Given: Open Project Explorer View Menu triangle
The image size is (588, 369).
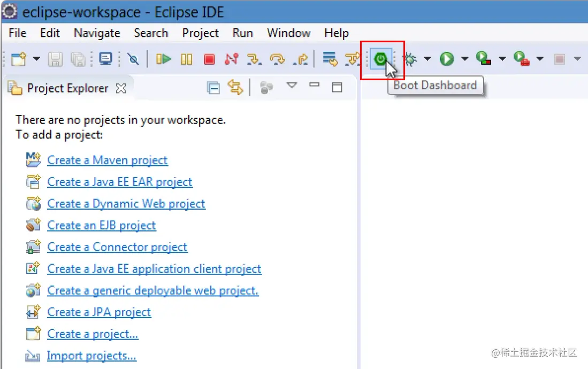Looking at the screenshot, I should coord(292,85).
